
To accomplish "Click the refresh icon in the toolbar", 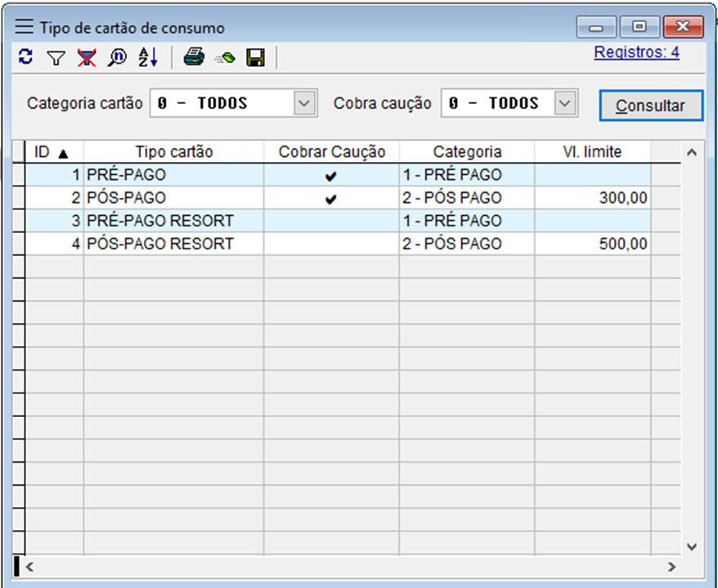I will coord(25,57).
